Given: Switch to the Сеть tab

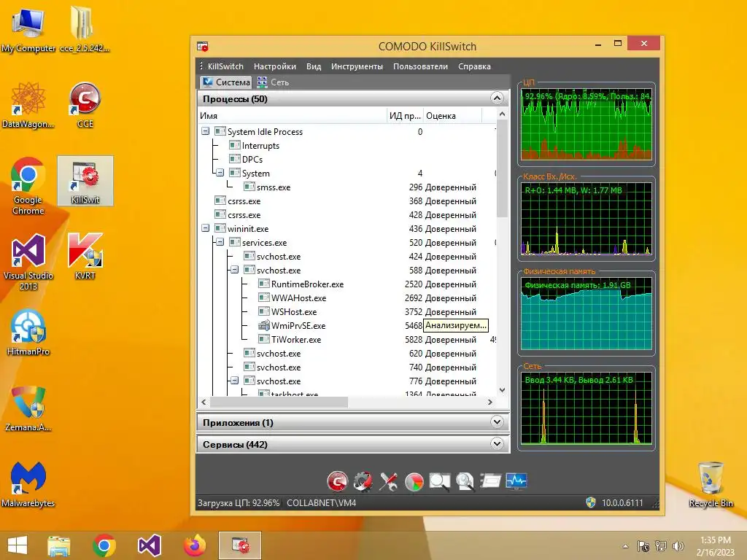Looking at the screenshot, I should point(273,82).
